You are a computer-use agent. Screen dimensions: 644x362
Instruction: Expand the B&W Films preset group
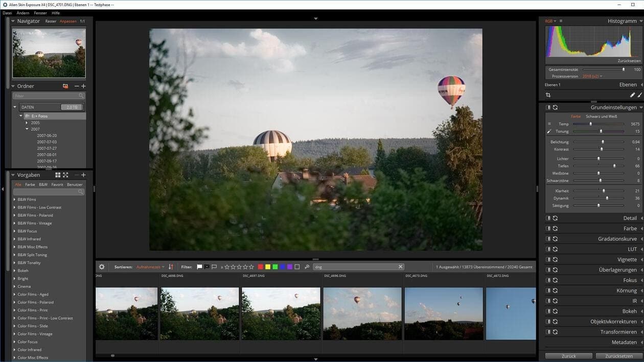click(x=14, y=200)
